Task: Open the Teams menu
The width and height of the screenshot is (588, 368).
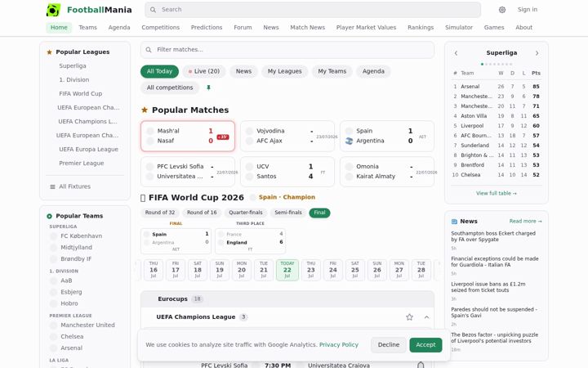Action: tap(87, 28)
